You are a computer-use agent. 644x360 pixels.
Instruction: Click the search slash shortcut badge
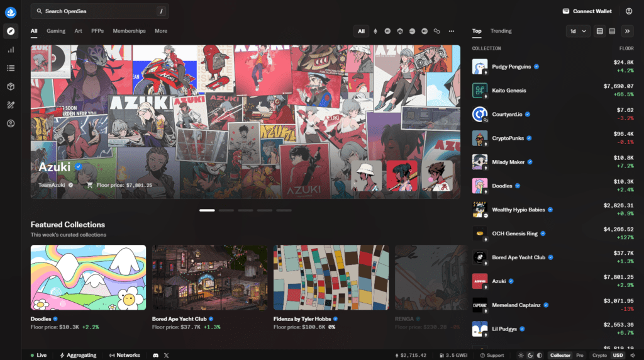(x=161, y=11)
